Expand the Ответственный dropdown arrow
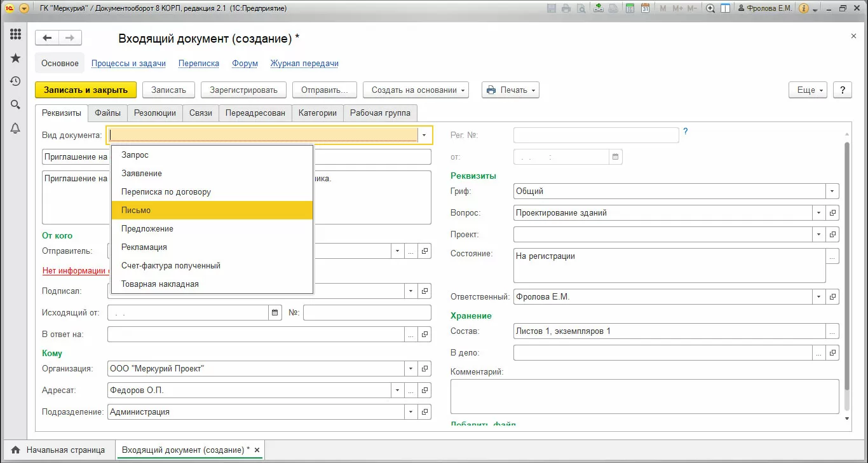 point(818,297)
